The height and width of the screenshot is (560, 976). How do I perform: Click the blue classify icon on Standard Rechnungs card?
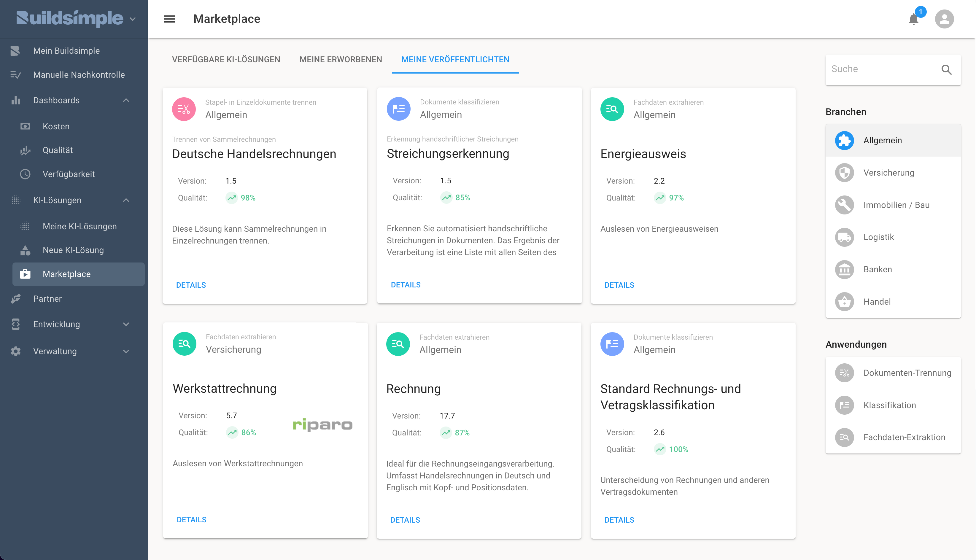pyautogui.click(x=612, y=344)
